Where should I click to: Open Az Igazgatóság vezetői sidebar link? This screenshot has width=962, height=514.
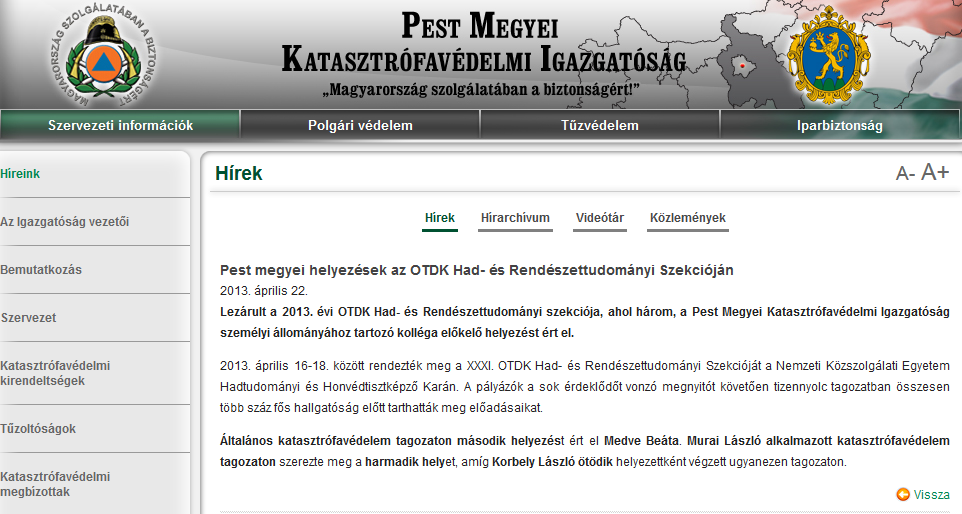coord(64,222)
